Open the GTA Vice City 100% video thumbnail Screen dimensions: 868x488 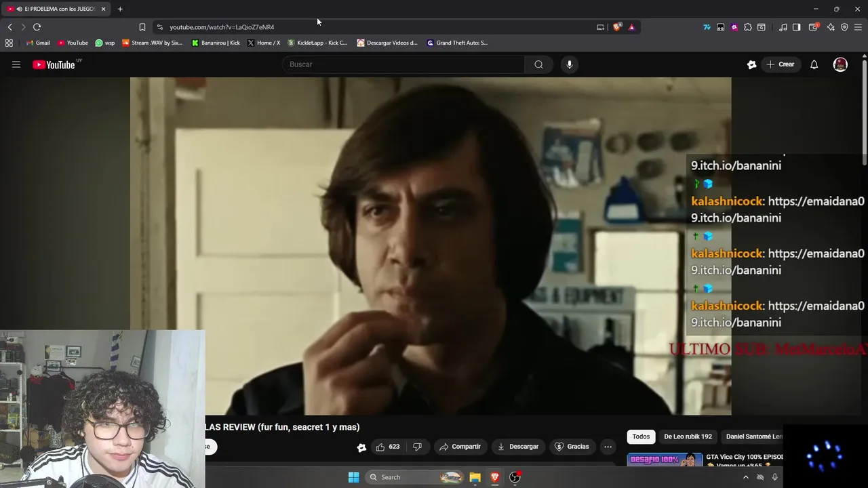[x=665, y=460]
